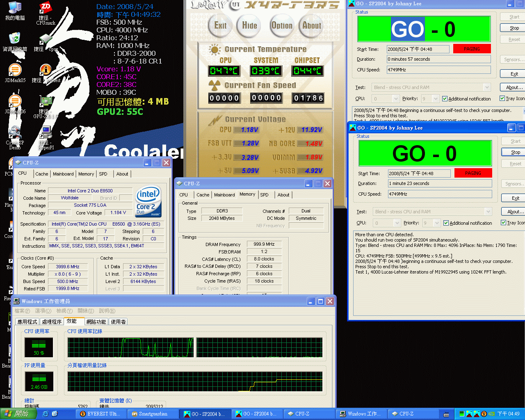Click CPU-Z title icon in Memory window

tap(179, 183)
